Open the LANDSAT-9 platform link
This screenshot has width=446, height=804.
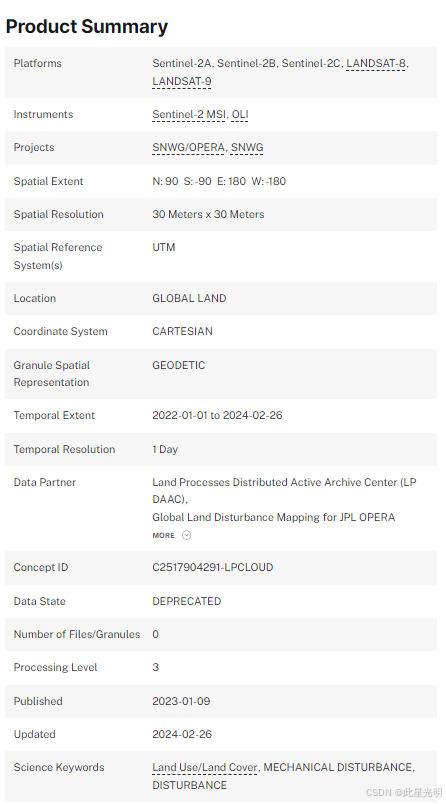pos(181,81)
